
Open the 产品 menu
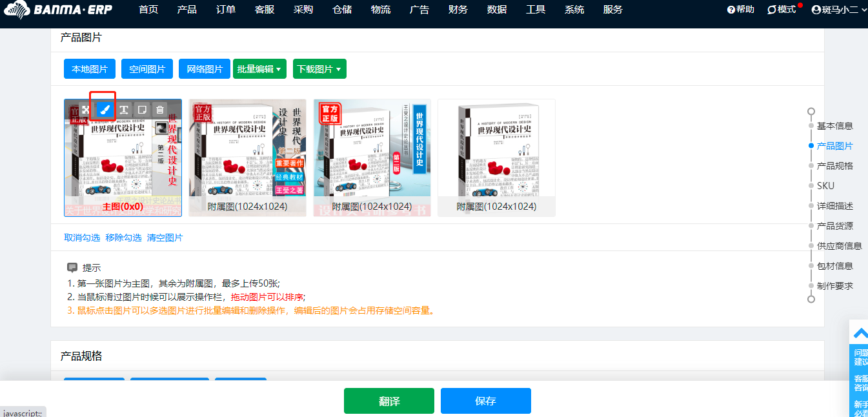[187, 10]
